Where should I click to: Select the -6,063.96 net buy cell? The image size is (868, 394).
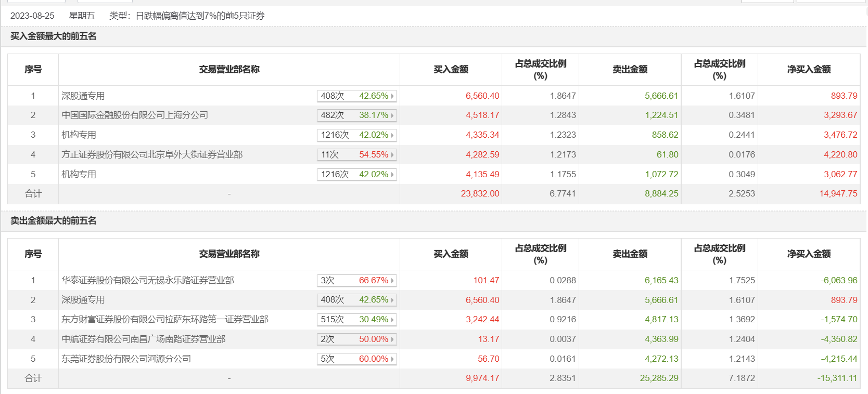pyautogui.click(x=839, y=281)
